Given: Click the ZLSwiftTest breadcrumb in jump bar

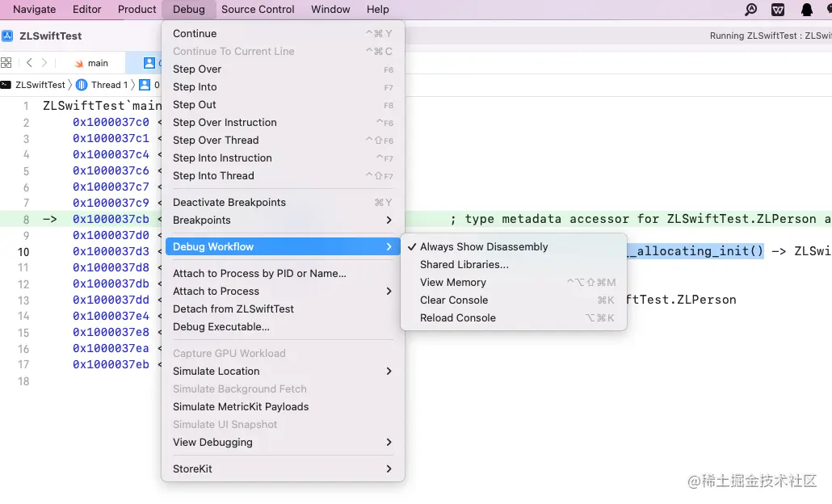Looking at the screenshot, I should click(x=40, y=85).
